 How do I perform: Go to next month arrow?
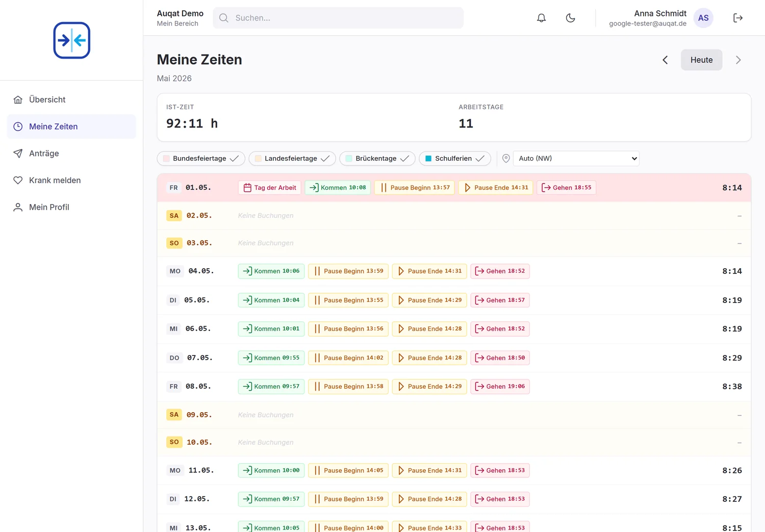pos(738,60)
